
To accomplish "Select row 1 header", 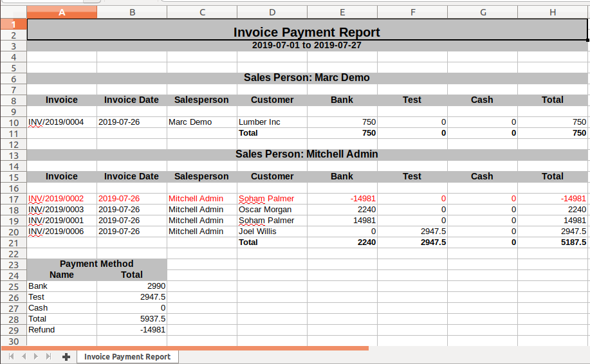I will point(14,24).
